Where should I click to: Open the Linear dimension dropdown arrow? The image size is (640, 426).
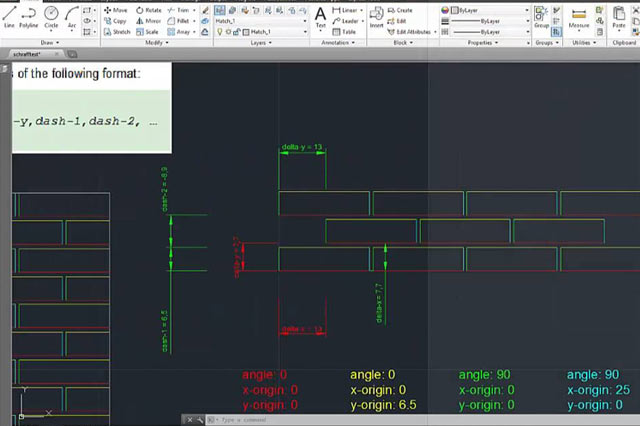(362, 10)
